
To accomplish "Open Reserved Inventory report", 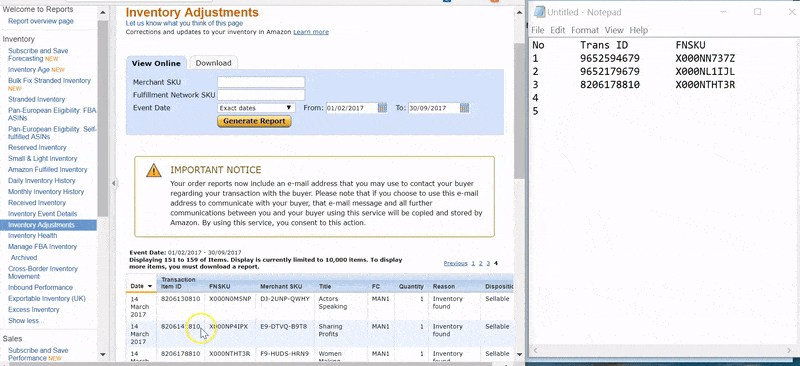I will point(37,148).
